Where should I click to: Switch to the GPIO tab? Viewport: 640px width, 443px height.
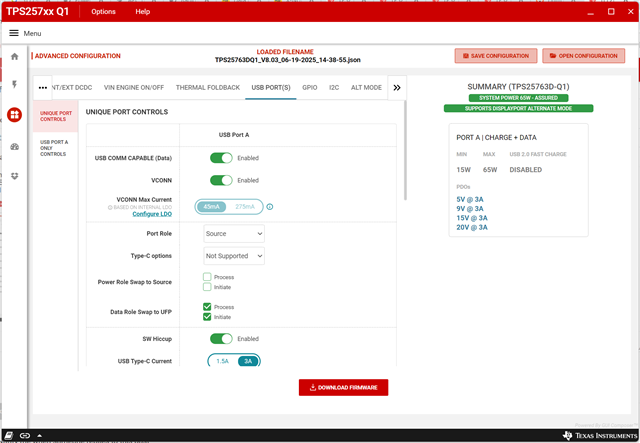309,88
